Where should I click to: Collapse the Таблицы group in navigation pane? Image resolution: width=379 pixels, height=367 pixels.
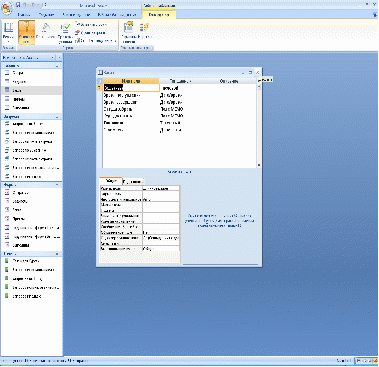(57, 66)
